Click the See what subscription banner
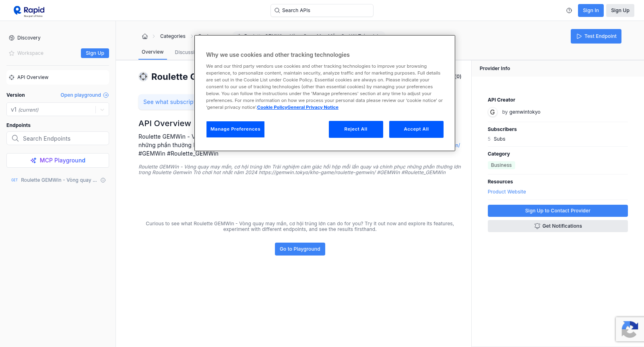 tap(167, 102)
